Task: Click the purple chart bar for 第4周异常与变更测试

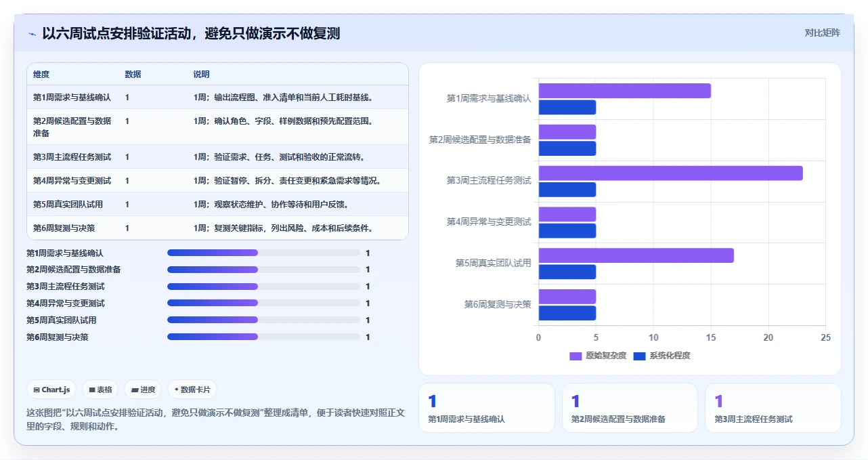Action: (x=567, y=214)
